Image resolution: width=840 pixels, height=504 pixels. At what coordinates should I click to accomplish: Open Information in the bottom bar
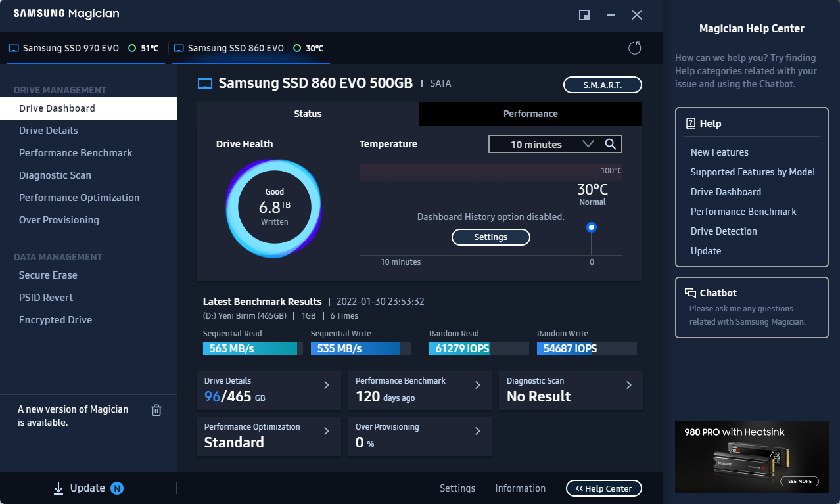[521, 488]
